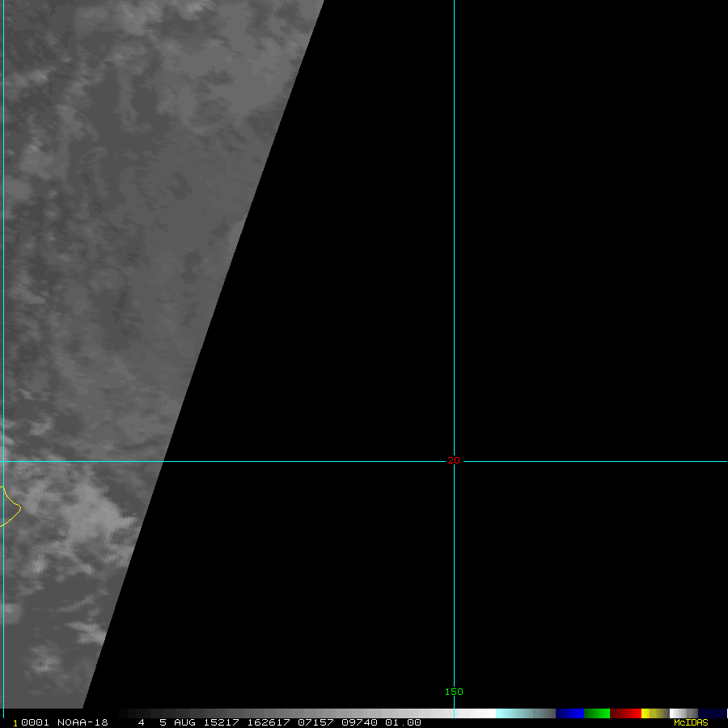Image resolution: width=728 pixels, height=728 pixels.
Task: Click the yellow coastline outline on left edge
Action: [11, 506]
